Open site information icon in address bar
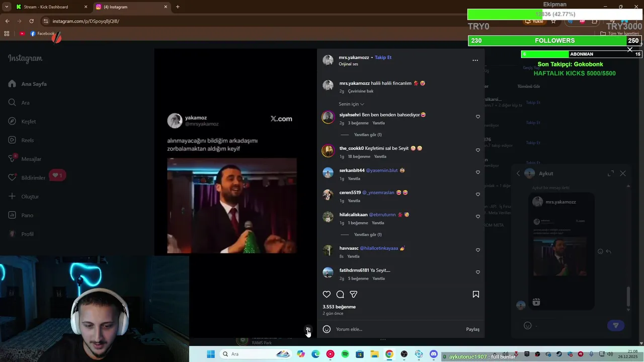 pos(46,21)
